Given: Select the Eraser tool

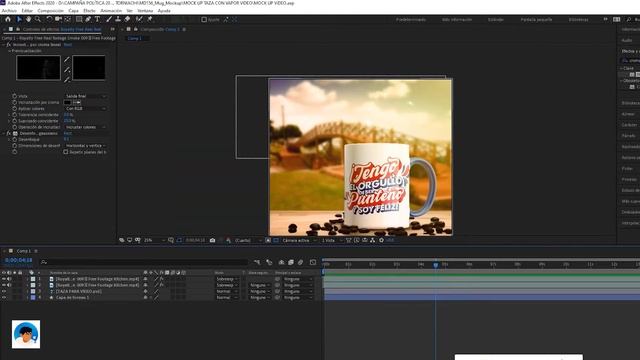Looking at the screenshot, I should point(127,19).
